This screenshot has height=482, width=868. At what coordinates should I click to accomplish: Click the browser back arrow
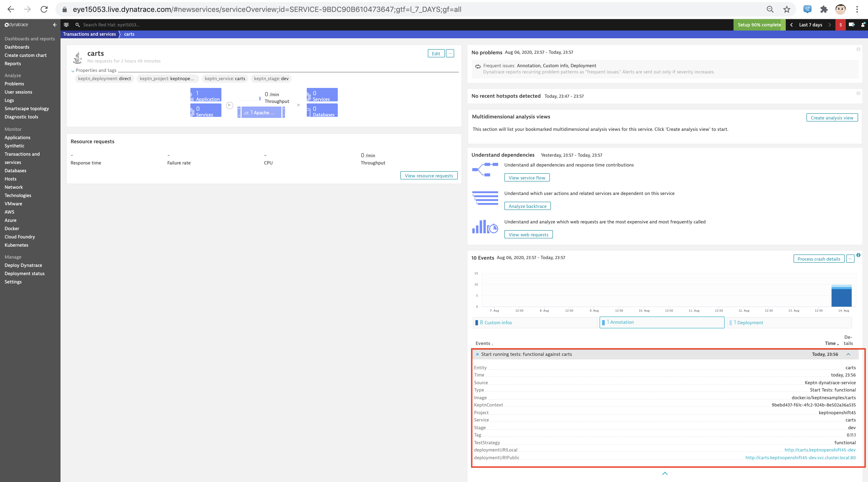tap(11, 9)
